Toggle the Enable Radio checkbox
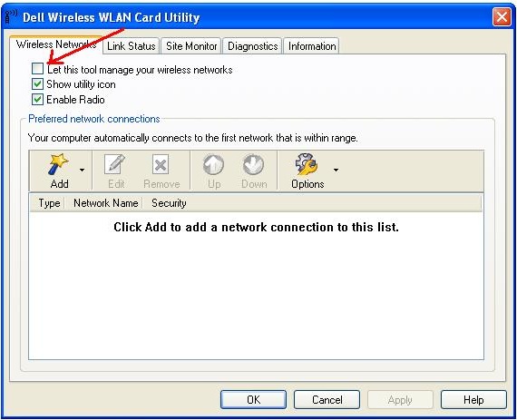517x420 pixels. point(37,99)
